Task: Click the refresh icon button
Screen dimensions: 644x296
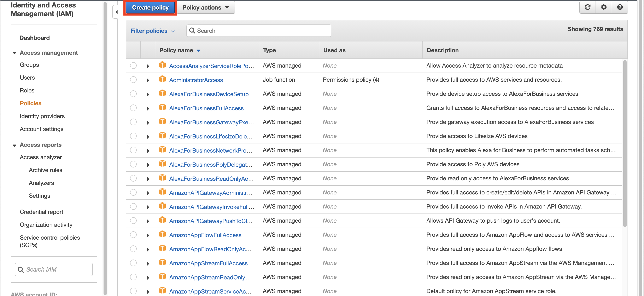Action: [x=587, y=7]
